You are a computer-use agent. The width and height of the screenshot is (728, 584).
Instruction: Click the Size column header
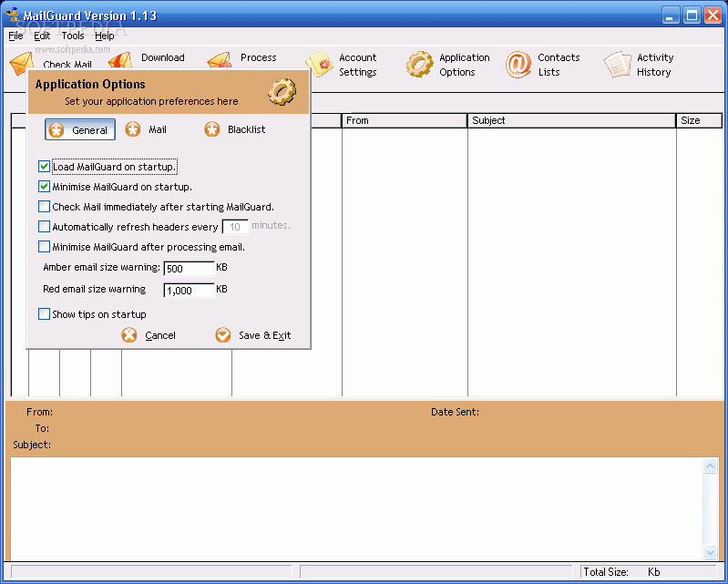699,120
